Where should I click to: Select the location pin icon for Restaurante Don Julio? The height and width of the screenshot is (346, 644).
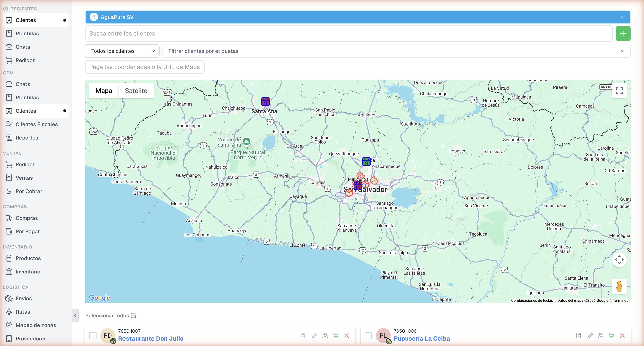click(325, 336)
